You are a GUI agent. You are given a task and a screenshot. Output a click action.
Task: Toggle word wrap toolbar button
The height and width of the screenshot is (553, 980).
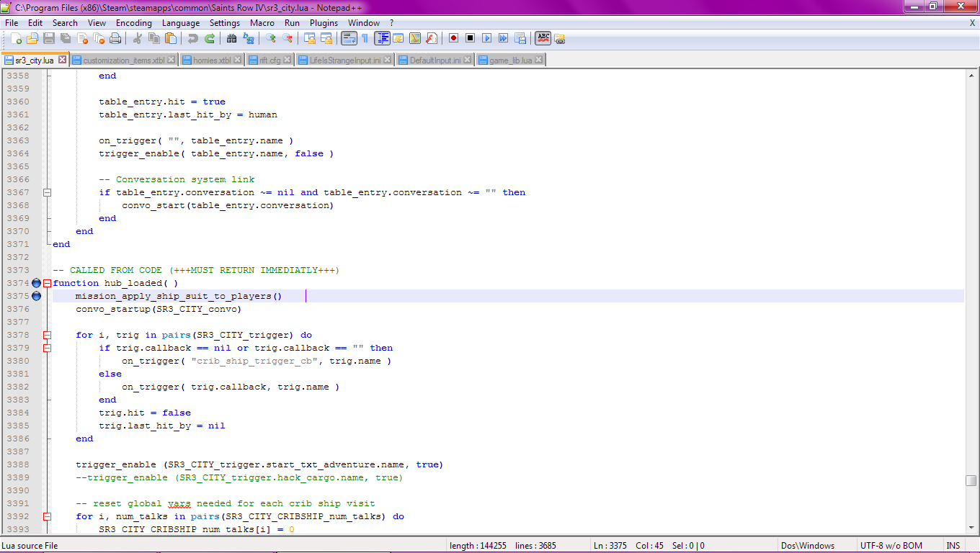(x=349, y=38)
